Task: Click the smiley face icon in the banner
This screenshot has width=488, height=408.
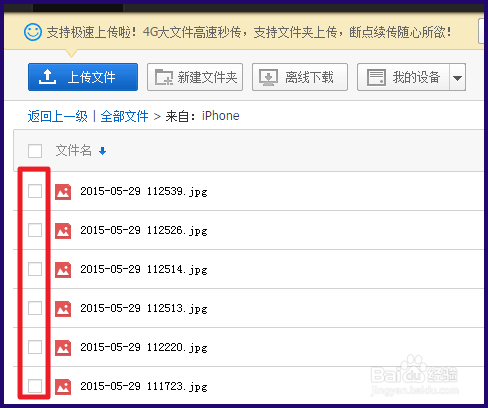Action: (33, 32)
